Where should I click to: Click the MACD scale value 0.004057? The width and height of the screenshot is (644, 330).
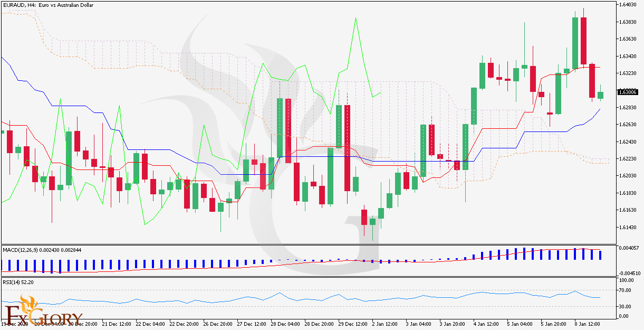click(x=629, y=248)
